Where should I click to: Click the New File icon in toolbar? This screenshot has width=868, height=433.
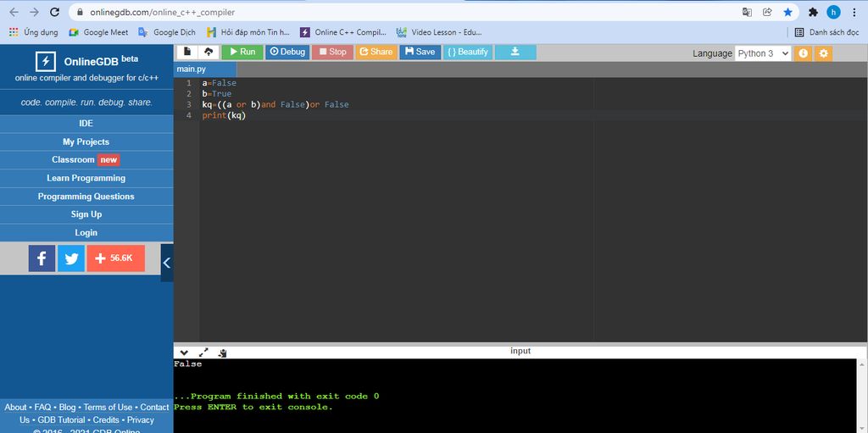187,52
